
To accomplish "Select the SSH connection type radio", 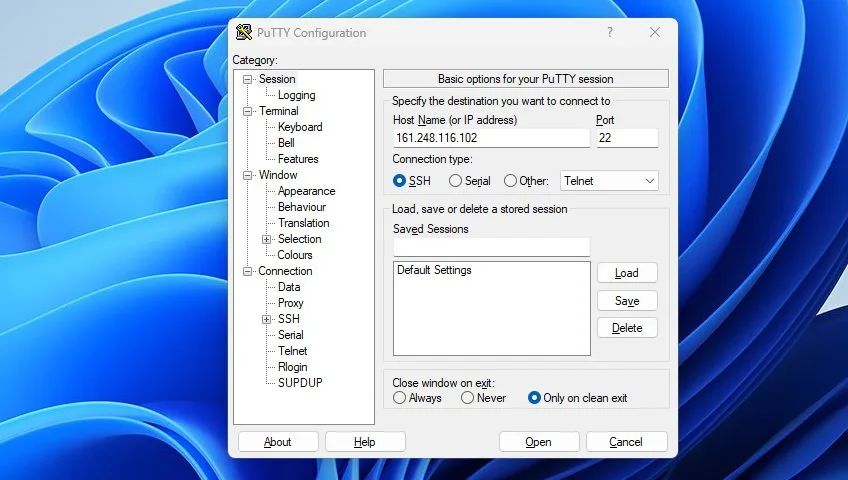I will [x=399, y=181].
